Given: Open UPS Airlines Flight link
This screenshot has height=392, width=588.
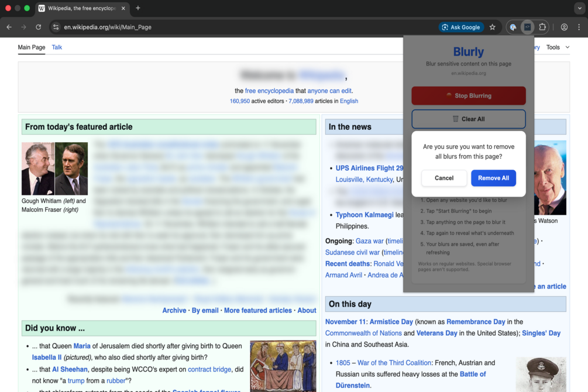Looking at the screenshot, I should click(369, 168).
